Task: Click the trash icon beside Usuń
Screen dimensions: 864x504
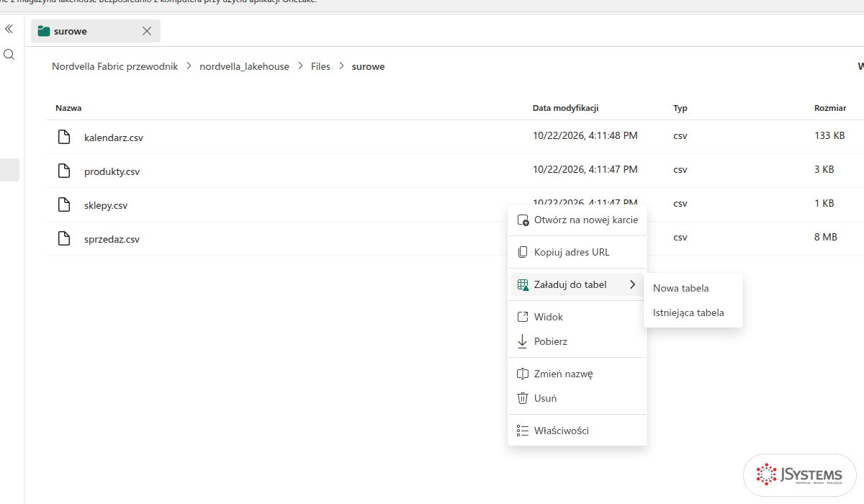Action: tap(523, 398)
